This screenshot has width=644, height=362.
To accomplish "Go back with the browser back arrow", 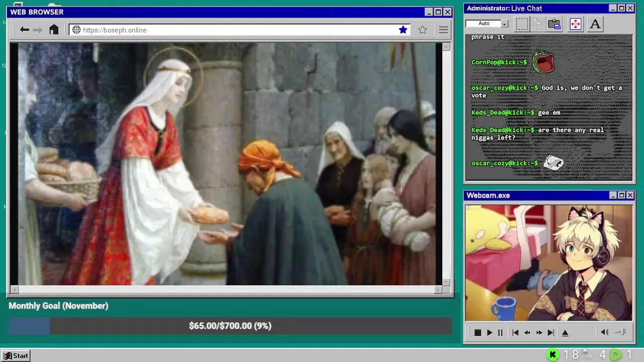I will point(24,30).
